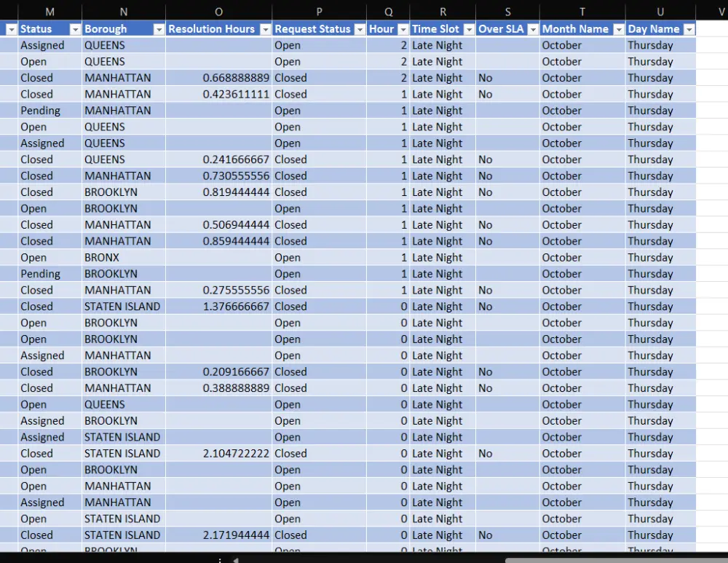728x563 pixels.
Task: Click the leftmost partially visible filter arrow
Action: point(12,29)
